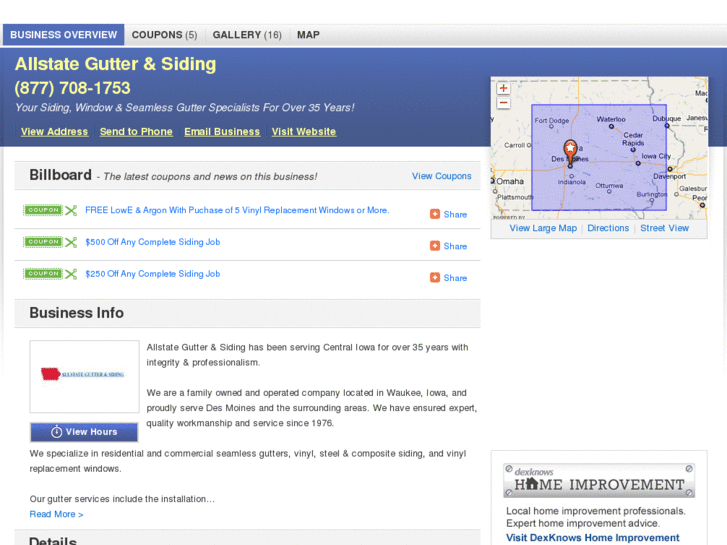Click View Coupons in the Billboard header
This screenshot has height=545, width=727.
tap(441, 176)
